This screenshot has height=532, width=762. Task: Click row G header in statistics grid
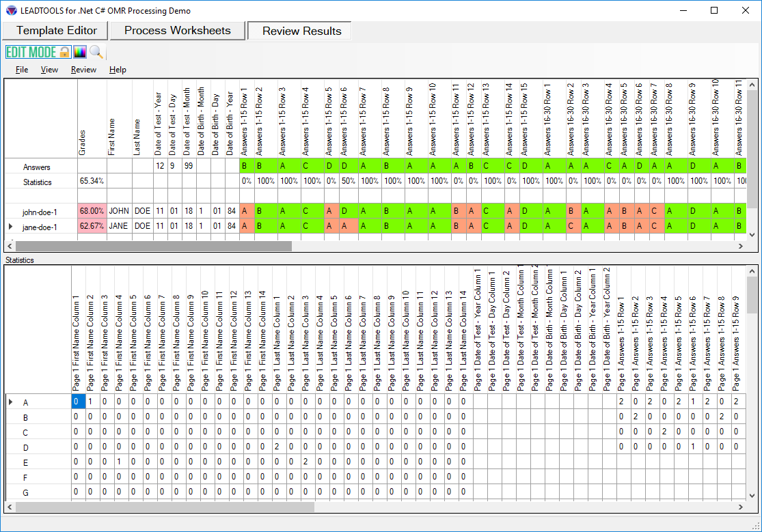[38, 492]
